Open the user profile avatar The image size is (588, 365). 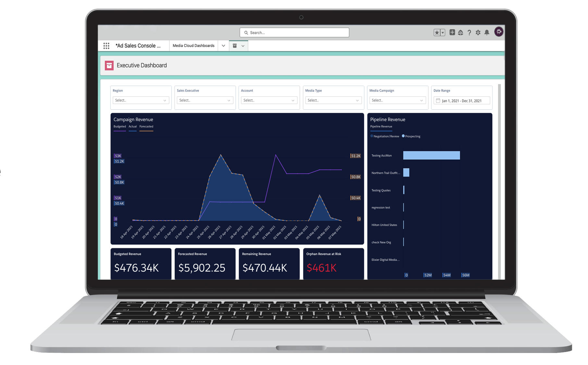[499, 32]
